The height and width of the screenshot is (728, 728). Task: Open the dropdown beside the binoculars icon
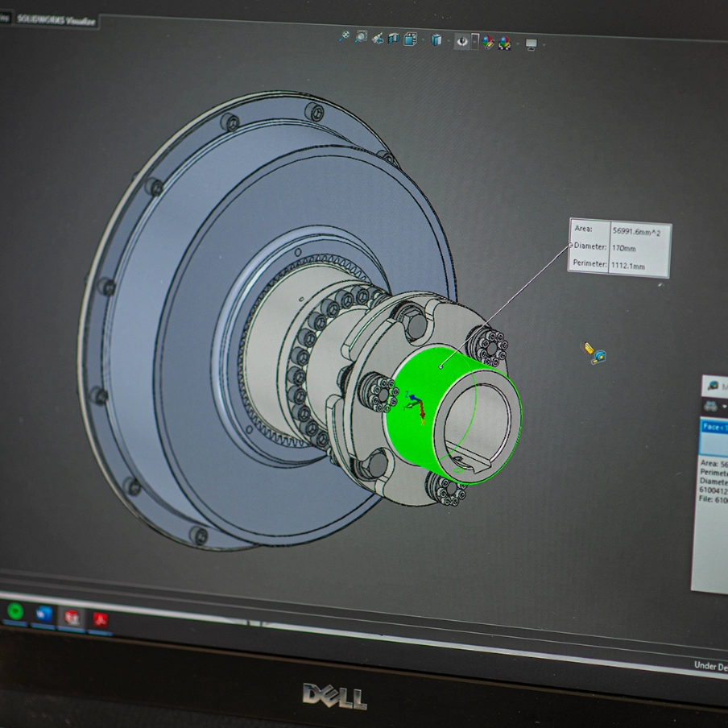pos(724,407)
